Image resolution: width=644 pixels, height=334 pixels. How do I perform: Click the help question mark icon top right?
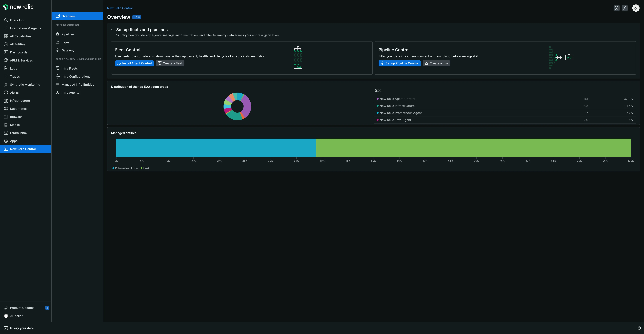pyautogui.click(x=616, y=8)
